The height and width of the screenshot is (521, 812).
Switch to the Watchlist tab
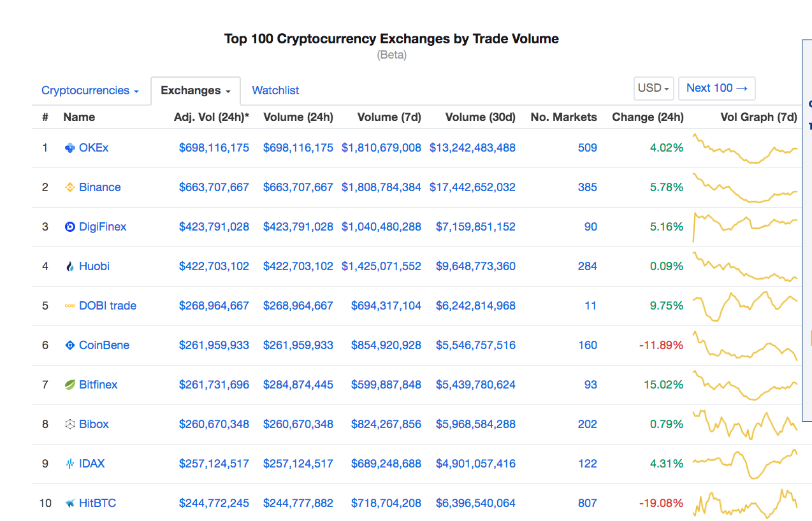tap(275, 90)
